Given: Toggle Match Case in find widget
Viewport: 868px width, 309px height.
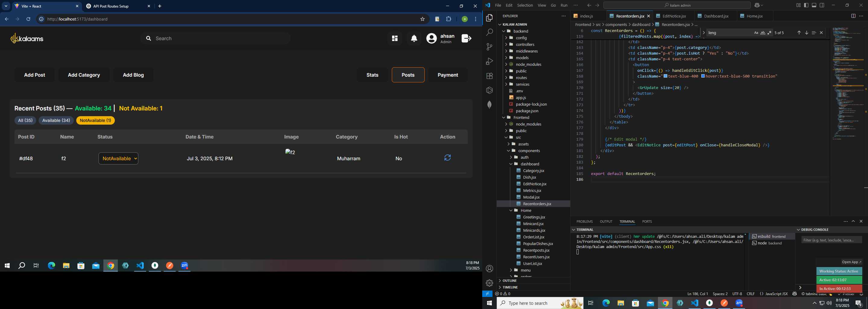Looking at the screenshot, I should [x=756, y=33].
